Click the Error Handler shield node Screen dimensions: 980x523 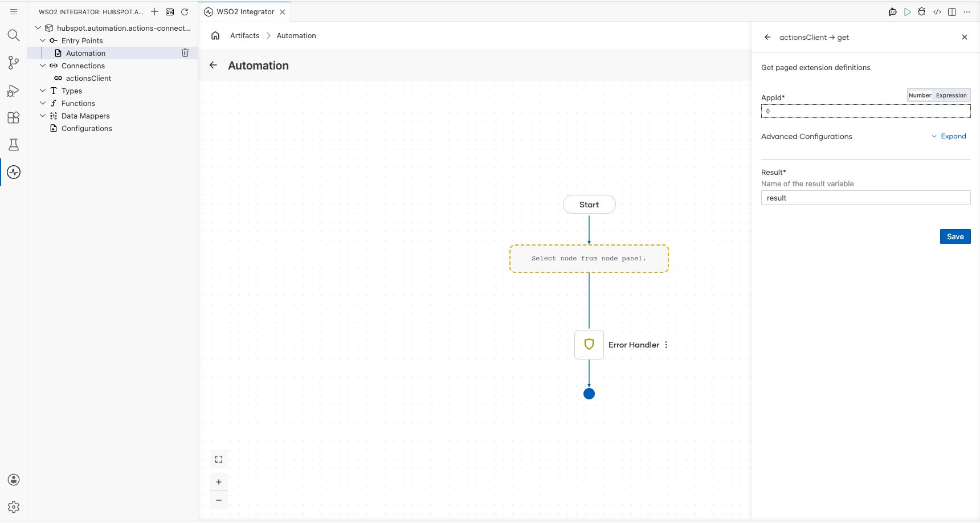(589, 344)
